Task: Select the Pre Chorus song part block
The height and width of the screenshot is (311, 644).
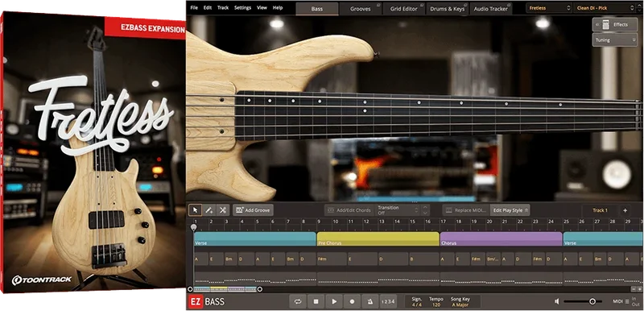Action: [x=378, y=238]
